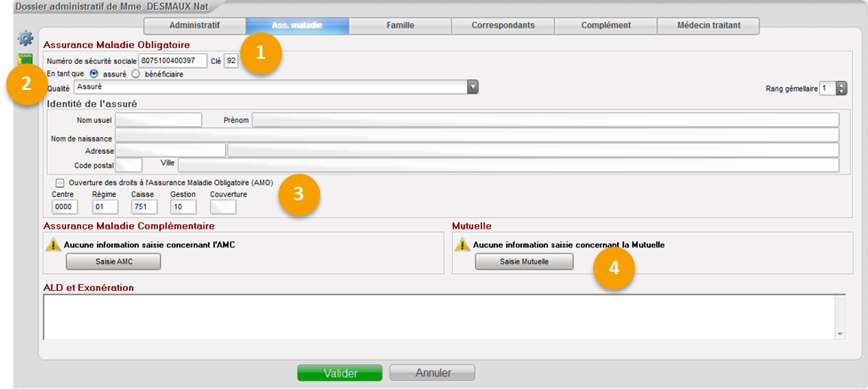Go to the Médecin traitant tab
Viewport: 868px width, 389px height.
pyautogui.click(x=707, y=26)
